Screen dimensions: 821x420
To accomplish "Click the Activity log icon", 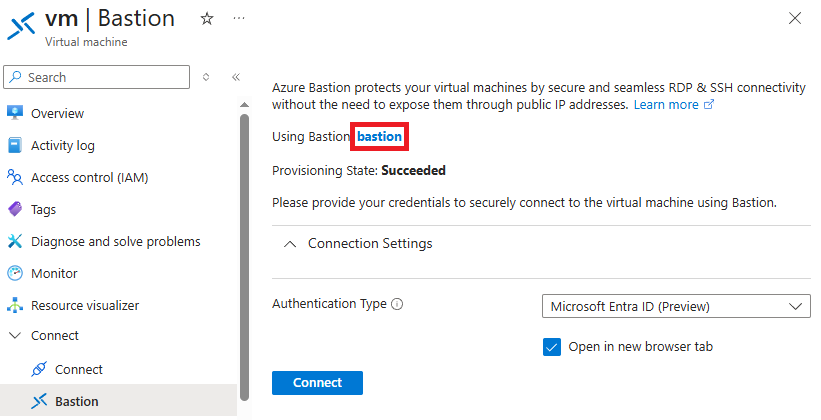I will [x=15, y=145].
